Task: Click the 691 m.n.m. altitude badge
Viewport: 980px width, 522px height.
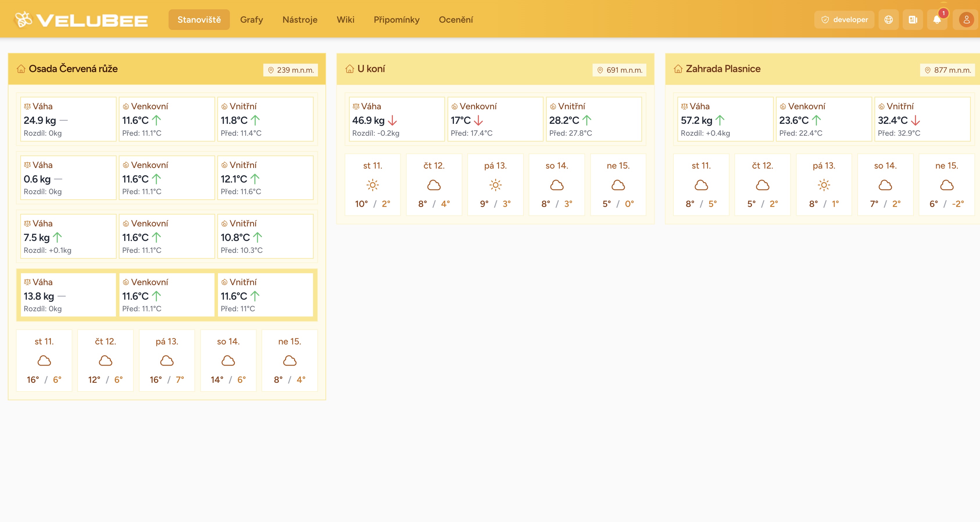Action: coord(619,70)
